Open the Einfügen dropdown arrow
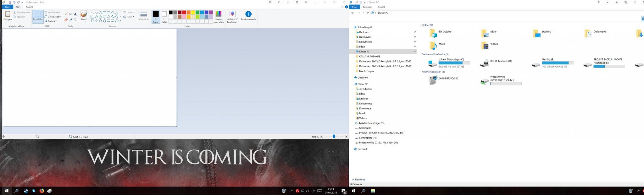The image size is (644, 195). (8, 22)
